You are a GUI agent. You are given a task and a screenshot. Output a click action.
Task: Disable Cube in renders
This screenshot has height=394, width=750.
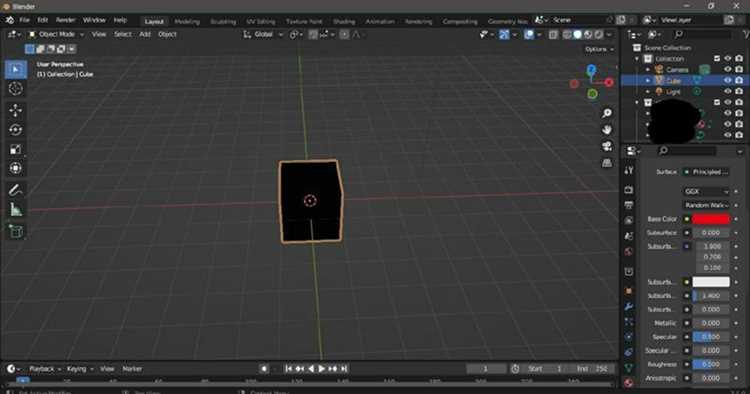[739, 80]
